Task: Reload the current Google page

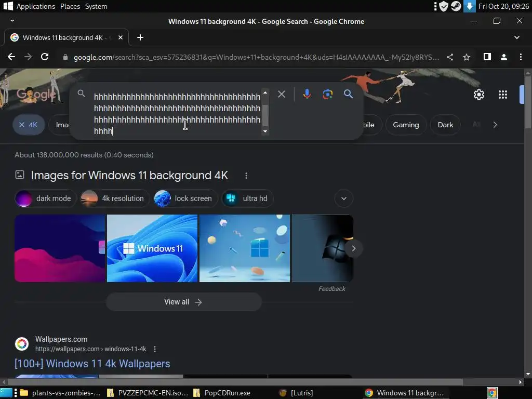Action: 45,57
